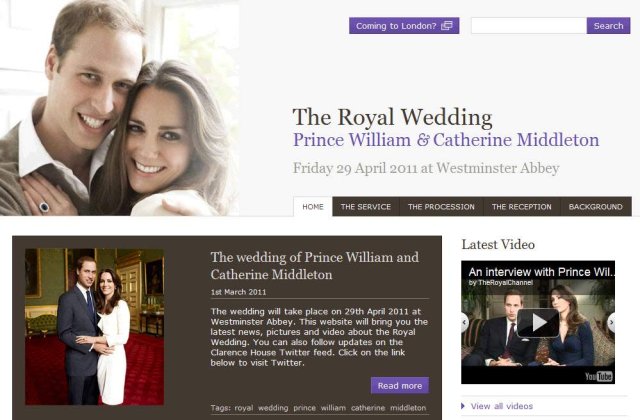Click the couple's engagement photo thumbnail
This screenshot has height=420, width=640.
95,327
